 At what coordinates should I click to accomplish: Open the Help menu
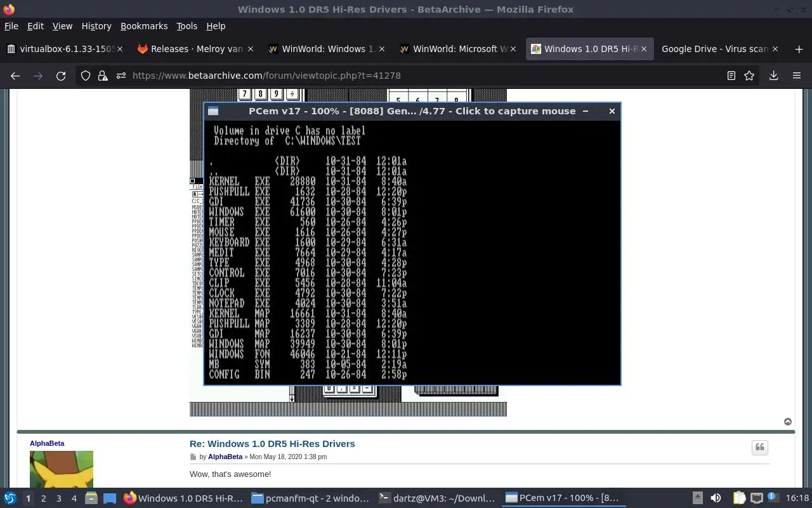point(216,26)
